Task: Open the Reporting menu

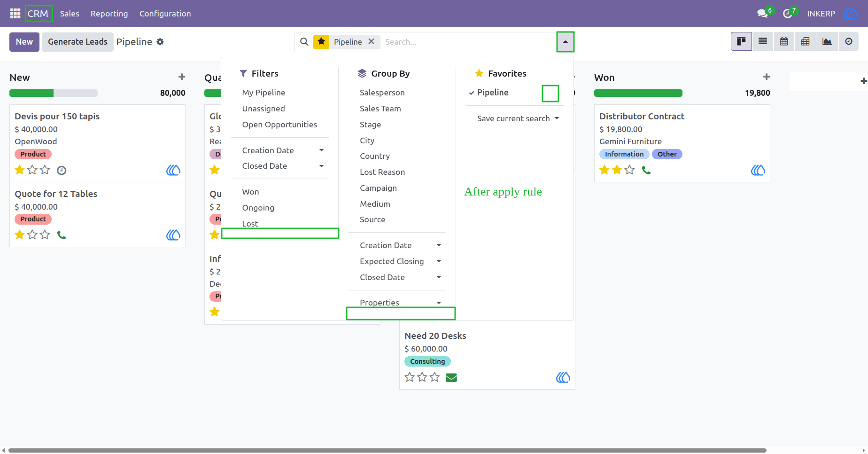Action: pyautogui.click(x=109, y=14)
